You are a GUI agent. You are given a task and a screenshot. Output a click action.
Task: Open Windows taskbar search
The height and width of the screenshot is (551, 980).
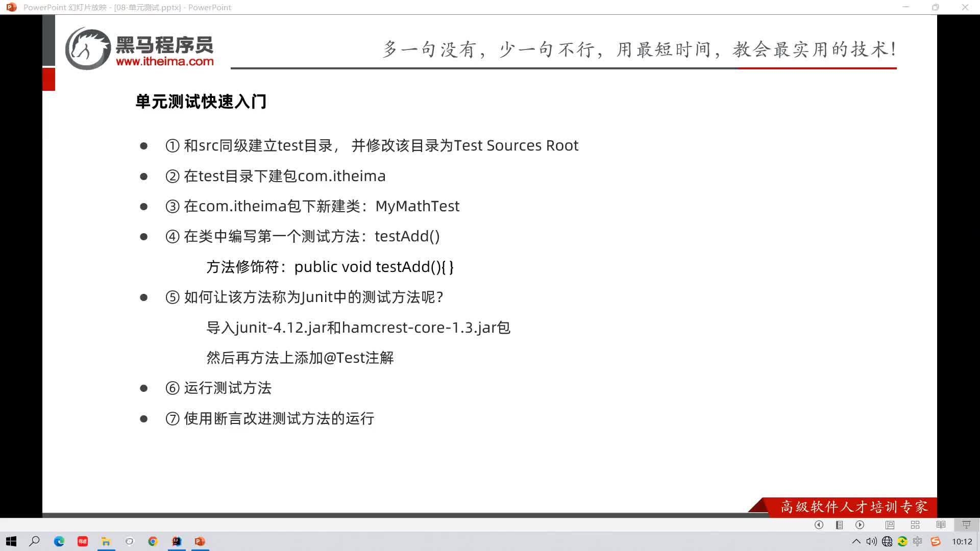(34, 541)
